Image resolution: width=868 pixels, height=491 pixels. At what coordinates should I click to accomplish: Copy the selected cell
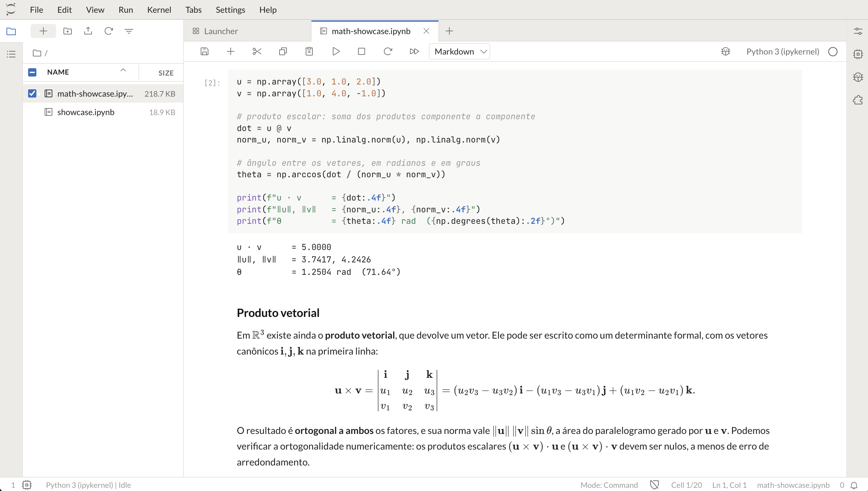(x=283, y=51)
